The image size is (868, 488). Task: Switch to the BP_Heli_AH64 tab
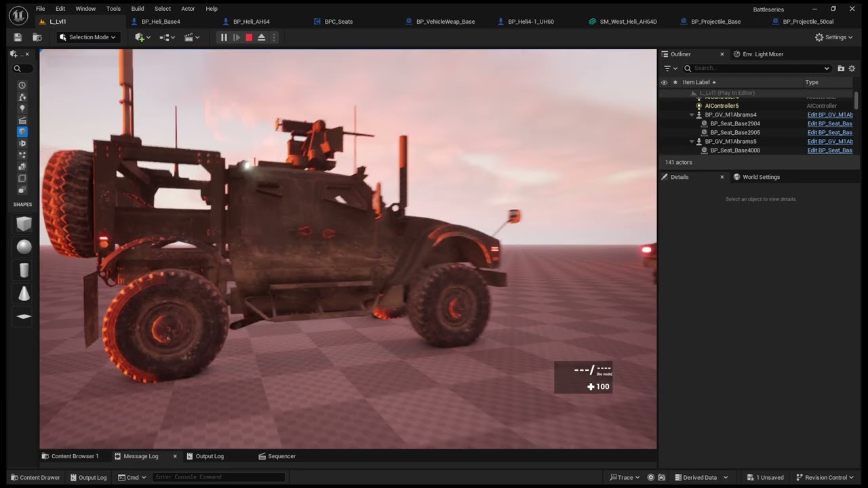click(251, 22)
